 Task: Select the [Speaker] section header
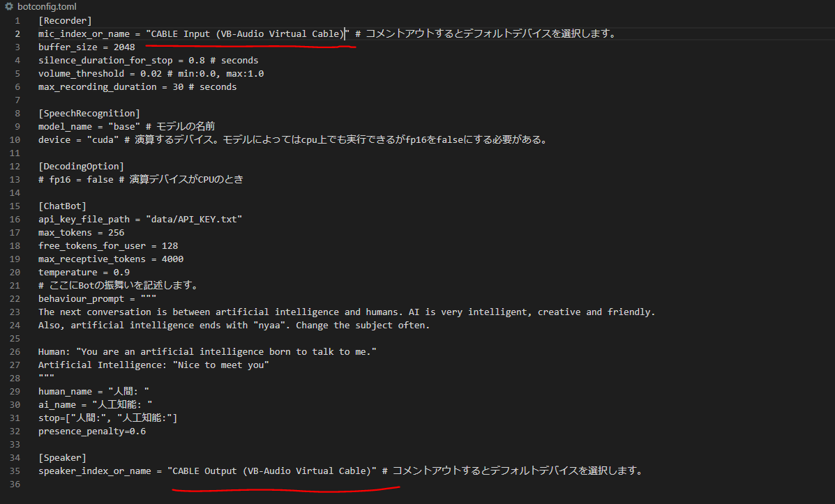58,457
